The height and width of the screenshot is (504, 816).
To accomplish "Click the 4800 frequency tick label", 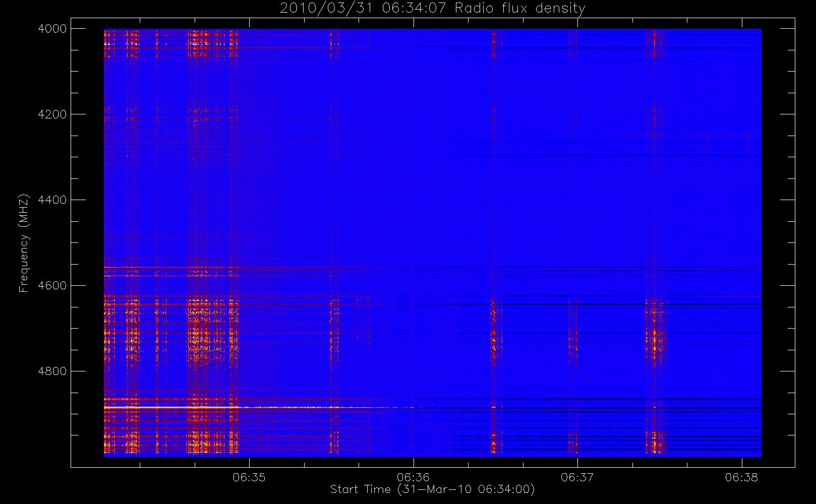I will (52, 371).
